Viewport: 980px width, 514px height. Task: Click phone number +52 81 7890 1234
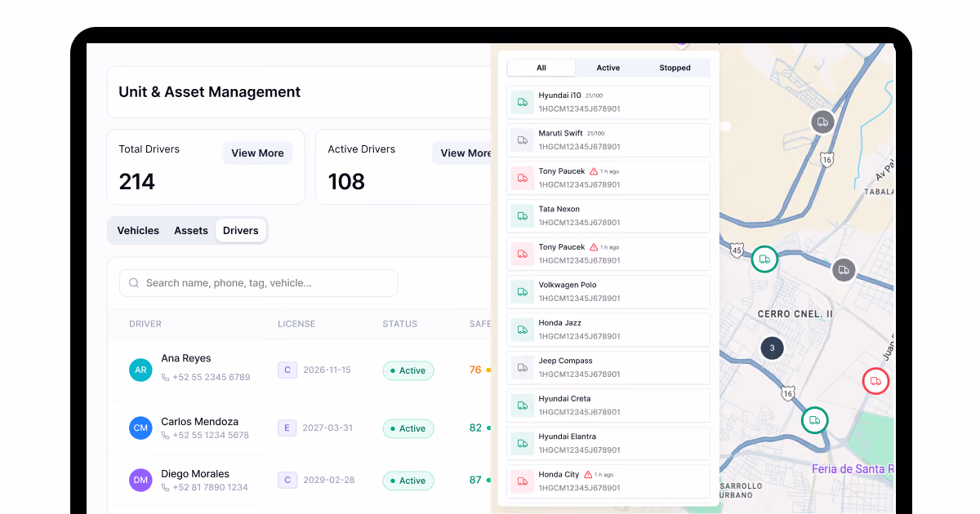[x=211, y=488]
